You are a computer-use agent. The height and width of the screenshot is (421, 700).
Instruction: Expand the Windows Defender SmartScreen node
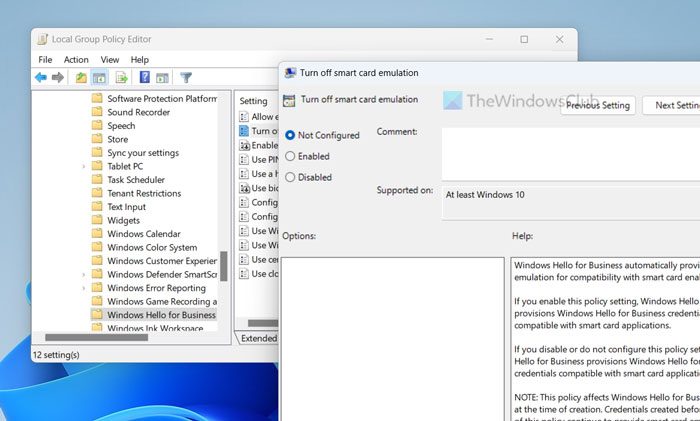point(83,275)
